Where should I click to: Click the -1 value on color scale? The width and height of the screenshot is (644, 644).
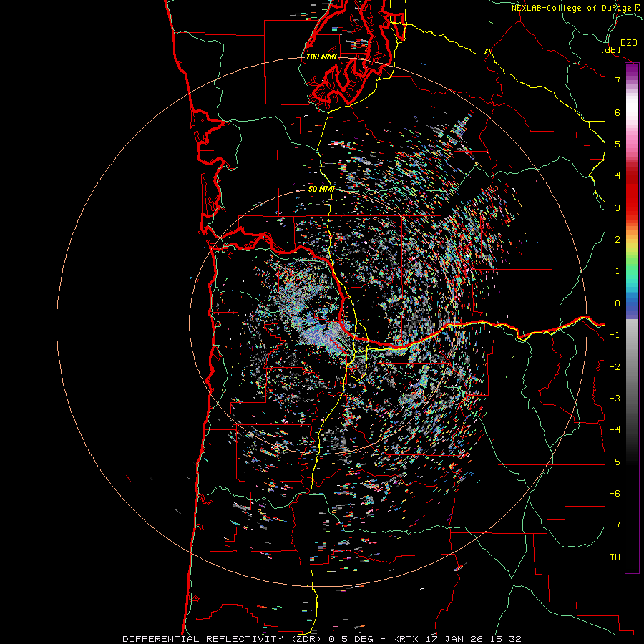(615, 335)
